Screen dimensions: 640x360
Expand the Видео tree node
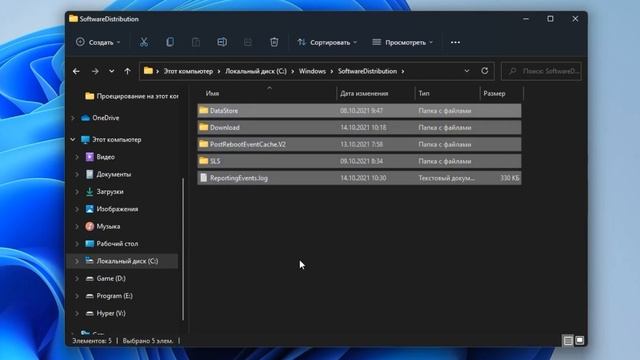tap(77, 157)
